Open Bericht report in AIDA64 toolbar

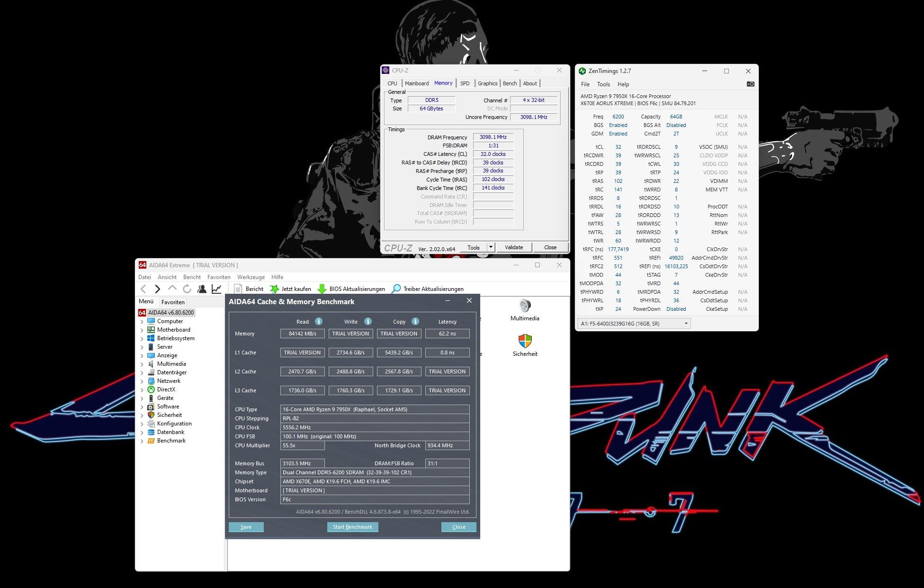point(249,289)
